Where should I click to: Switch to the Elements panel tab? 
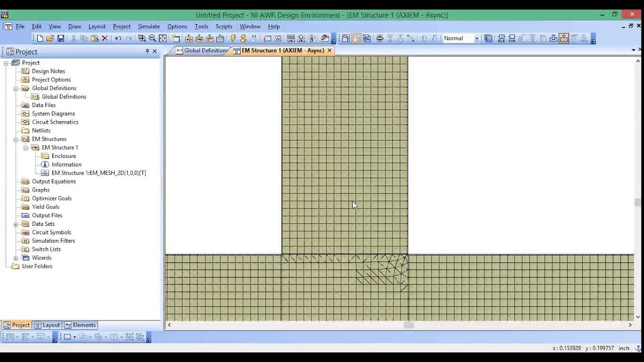(x=80, y=325)
